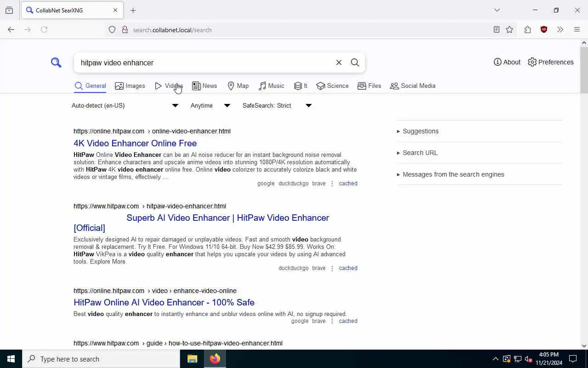Open the Firefox extensions puzzle icon

click(527, 29)
